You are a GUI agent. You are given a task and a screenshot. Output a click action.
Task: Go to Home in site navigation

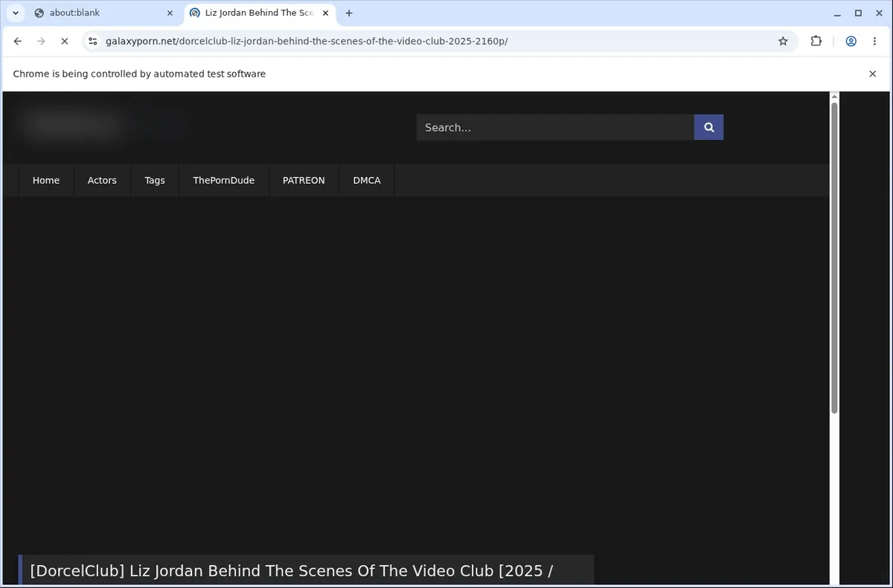click(46, 180)
